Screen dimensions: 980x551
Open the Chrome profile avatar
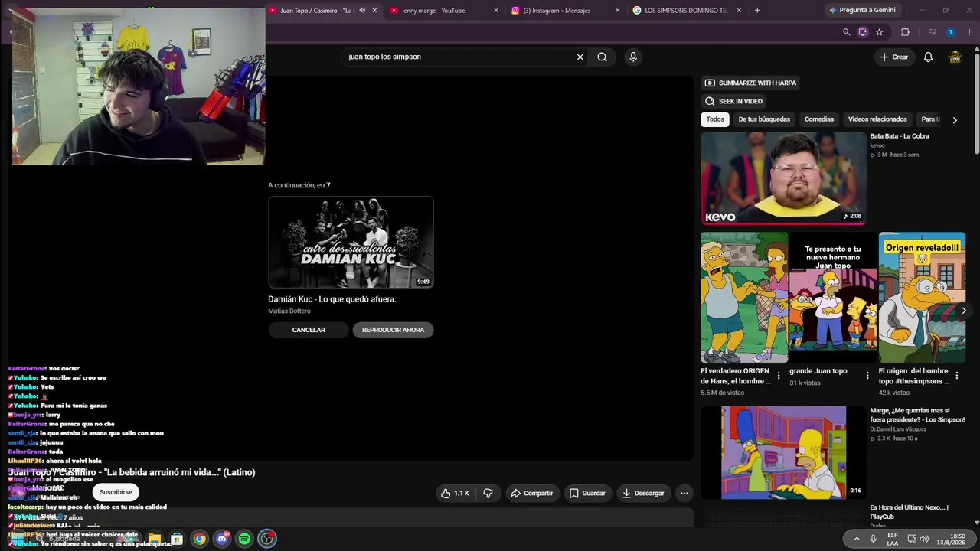coord(951,32)
